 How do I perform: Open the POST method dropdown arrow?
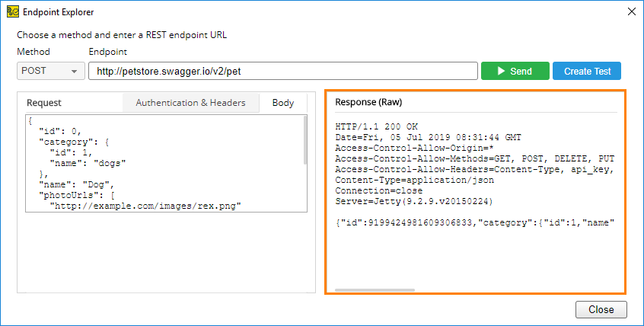75,72
